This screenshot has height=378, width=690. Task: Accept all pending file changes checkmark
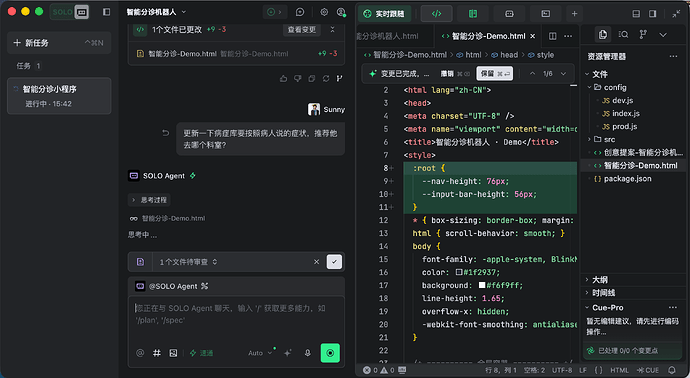point(334,262)
